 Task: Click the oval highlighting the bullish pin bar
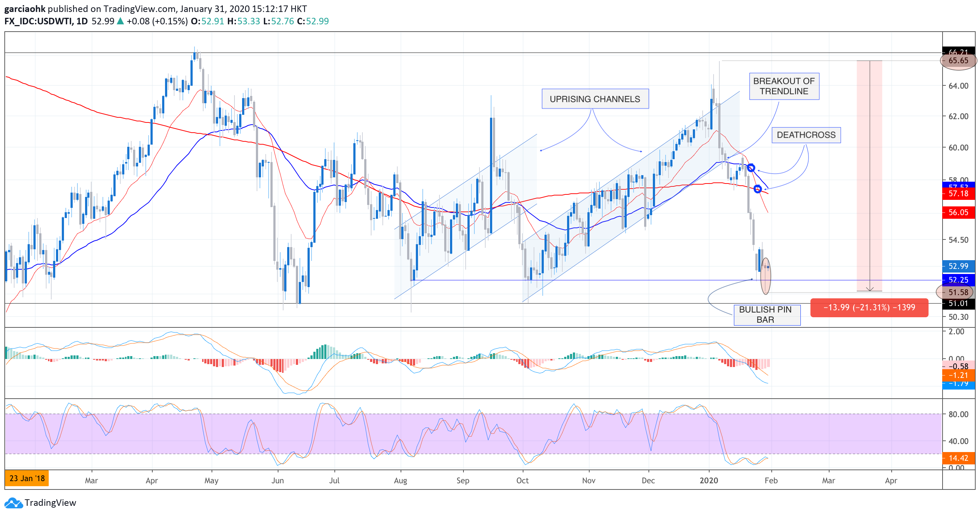tap(766, 276)
